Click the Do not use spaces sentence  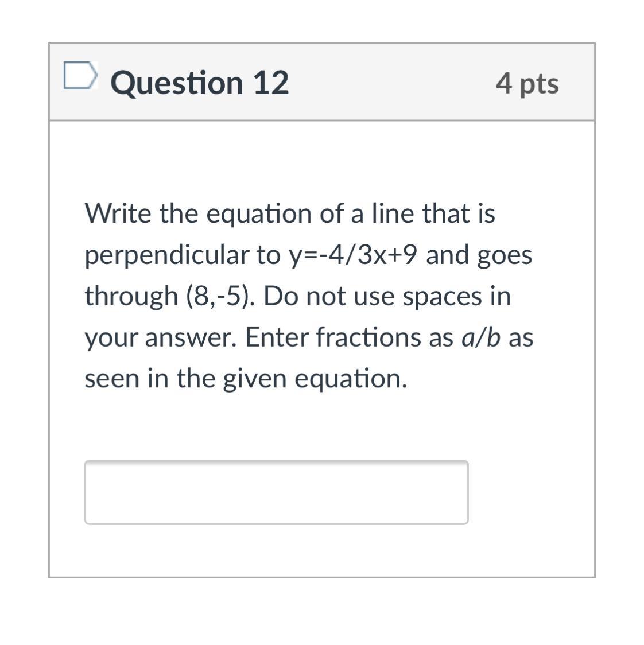pyautogui.click(x=386, y=296)
